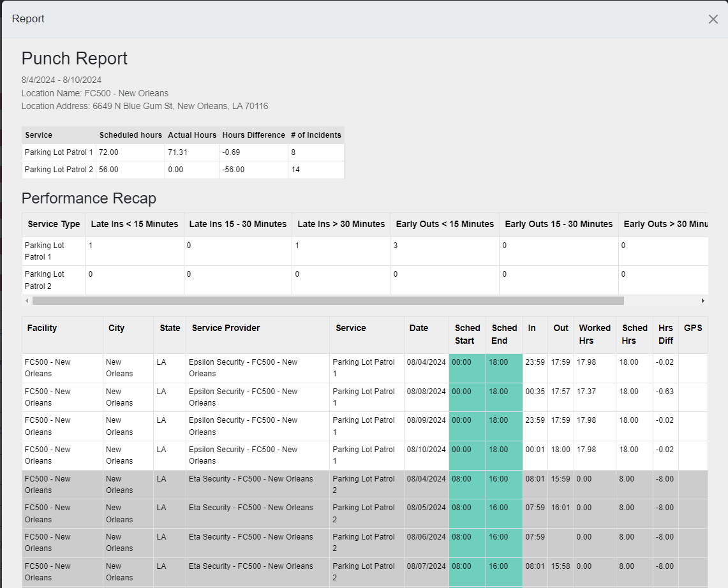Click the Early Outs value 3
The height and width of the screenshot is (588, 728).
pos(395,246)
